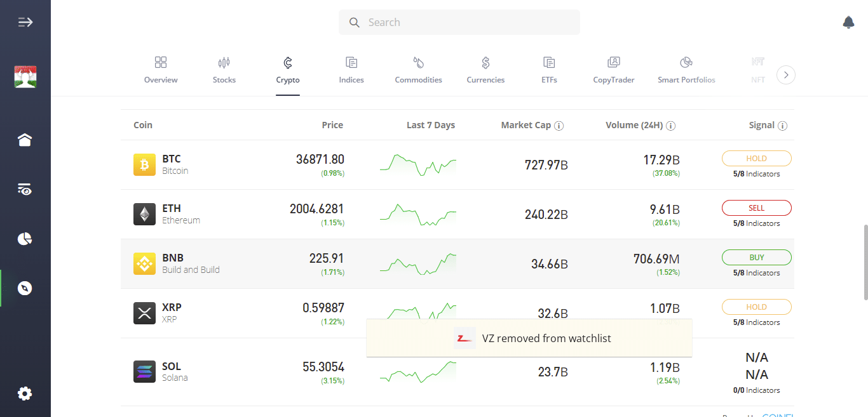The height and width of the screenshot is (417, 868).
Task: Expand more categories with the right chevron
Action: point(786,74)
